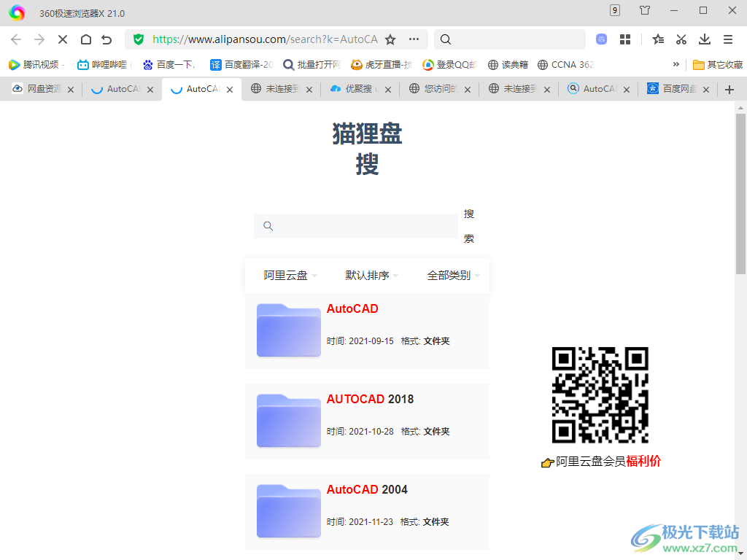Open the CCNA 362 bookmark
This screenshot has height=560, width=747.
(x=565, y=65)
